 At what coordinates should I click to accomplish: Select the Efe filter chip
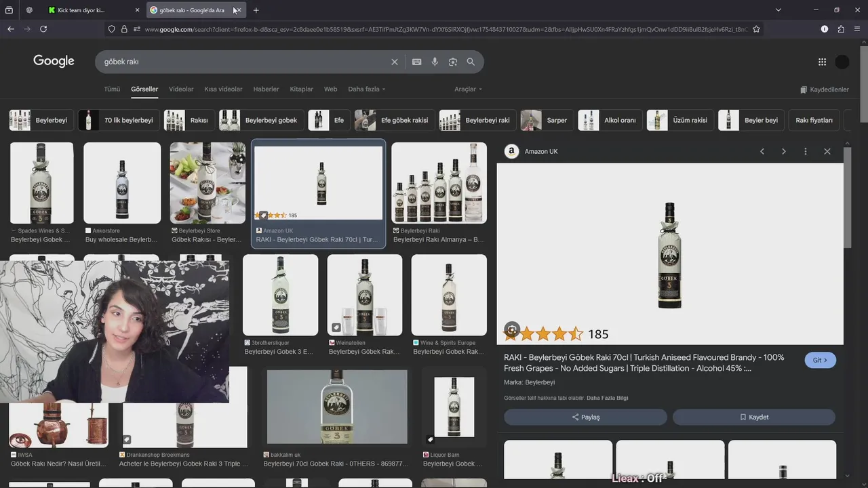[329, 120]
